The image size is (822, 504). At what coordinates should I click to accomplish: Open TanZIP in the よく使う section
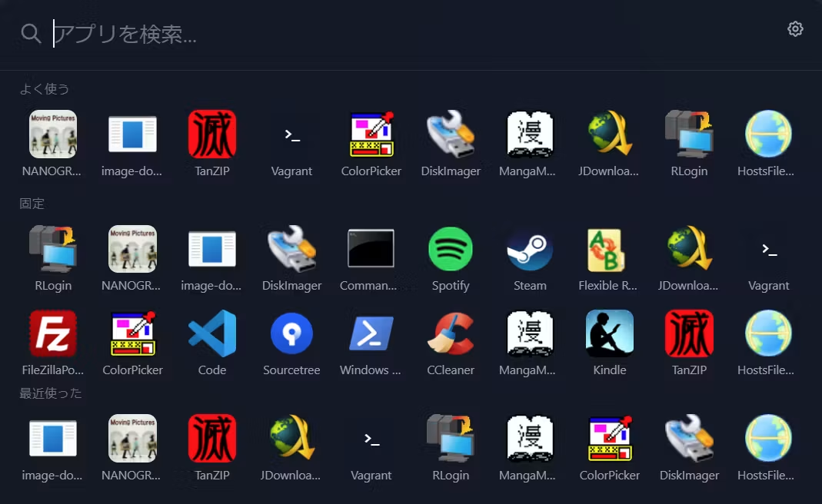211,144
